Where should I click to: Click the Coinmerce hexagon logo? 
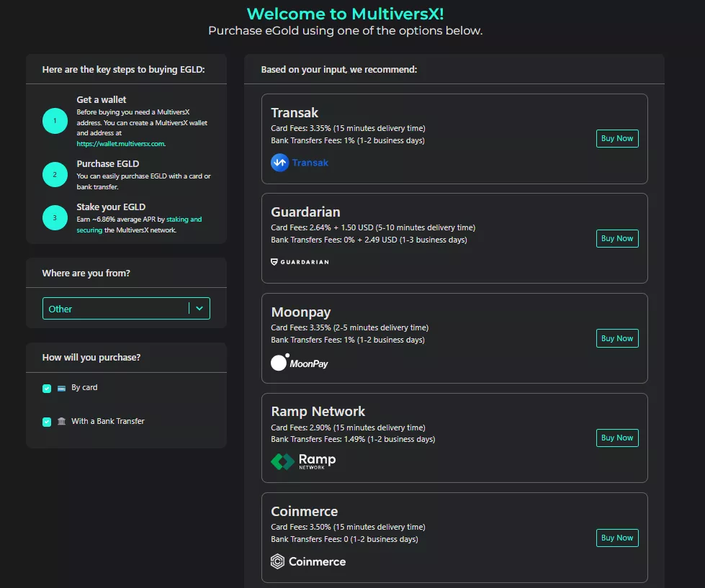[277, 561]
